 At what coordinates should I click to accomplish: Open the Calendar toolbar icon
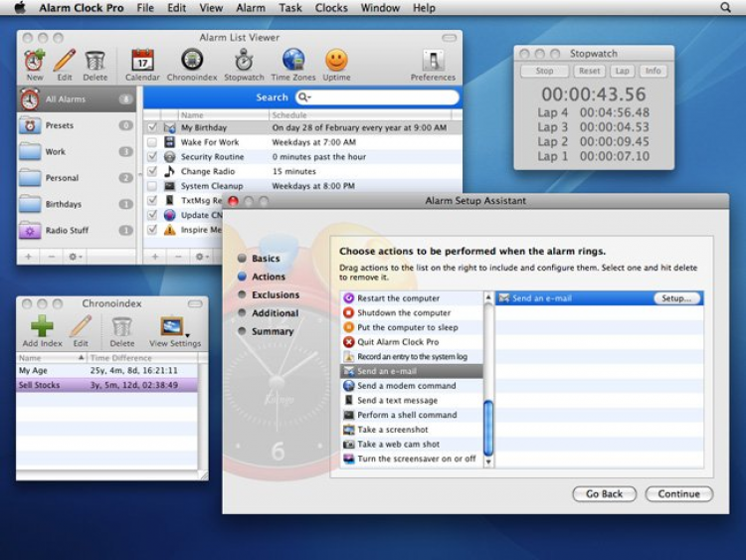coord(142,62)
